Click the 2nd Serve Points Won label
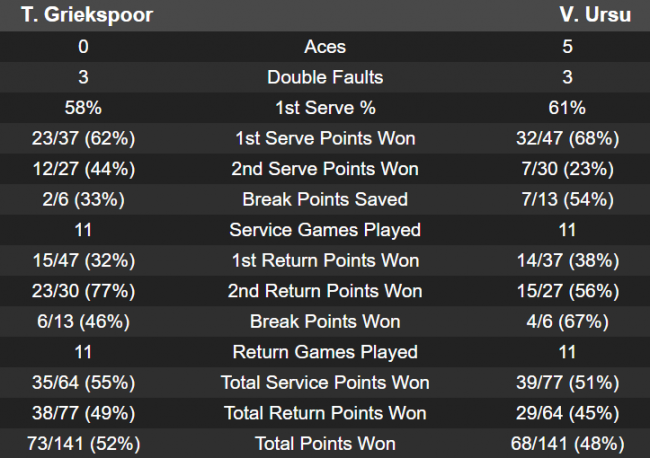 [x=325, y=169]
